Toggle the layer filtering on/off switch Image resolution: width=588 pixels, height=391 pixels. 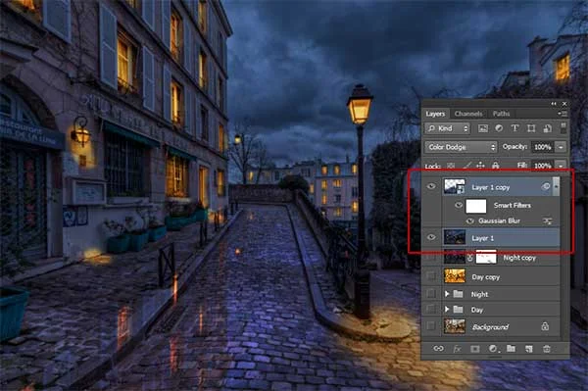[563, 127]
